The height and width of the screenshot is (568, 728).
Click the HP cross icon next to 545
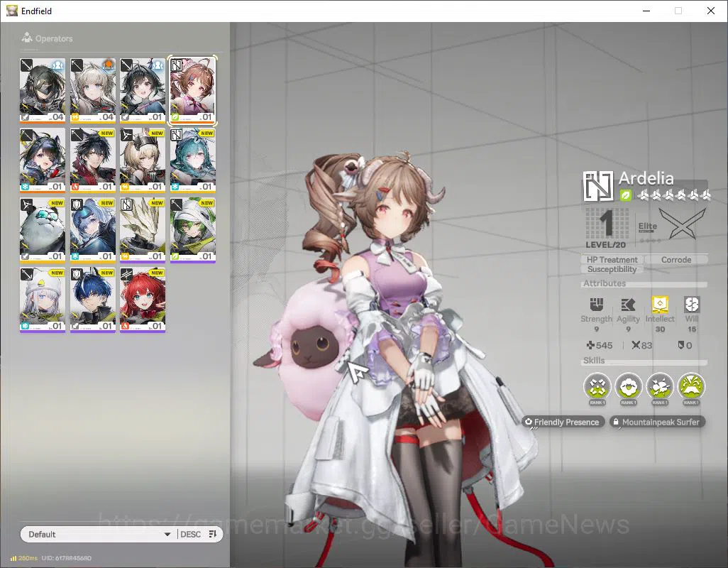coord(590,345)
